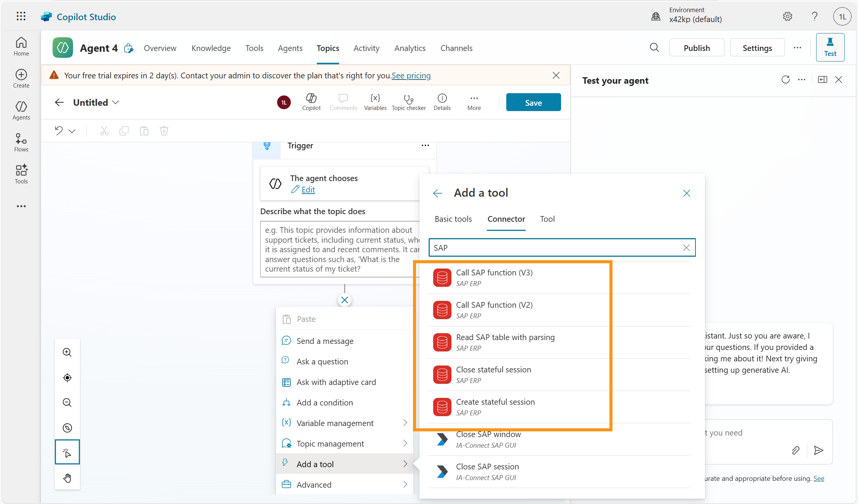Switch to the Overview tab
Viewport: 858px width, 504px height.
(x=160, y=48)
